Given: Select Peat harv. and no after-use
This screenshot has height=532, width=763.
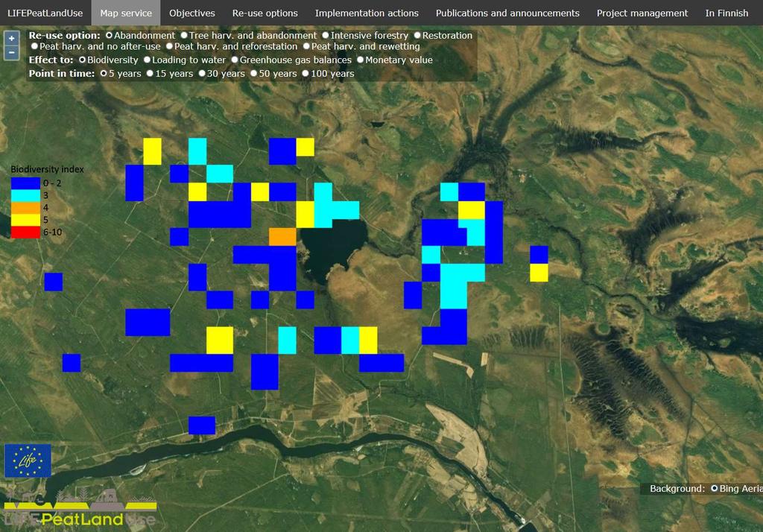Looking at the screenshot, I should [34, 46].
